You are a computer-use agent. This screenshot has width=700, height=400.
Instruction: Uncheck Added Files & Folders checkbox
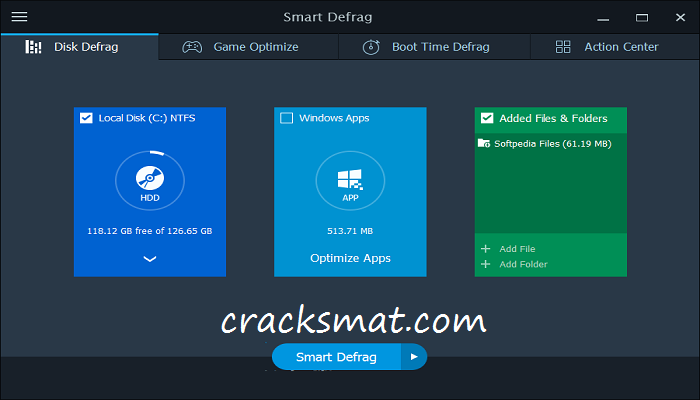tap(487, 118)
